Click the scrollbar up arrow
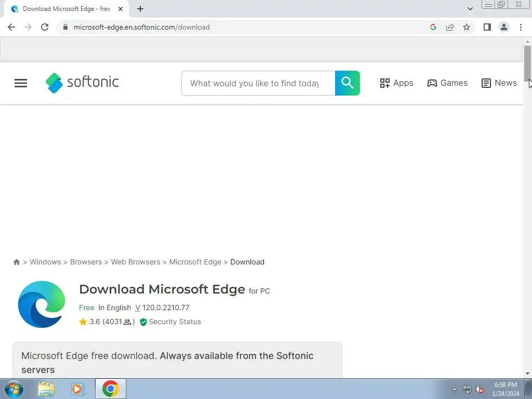The width and height of the screenshot is (532, 399). (x=527, y=42)
